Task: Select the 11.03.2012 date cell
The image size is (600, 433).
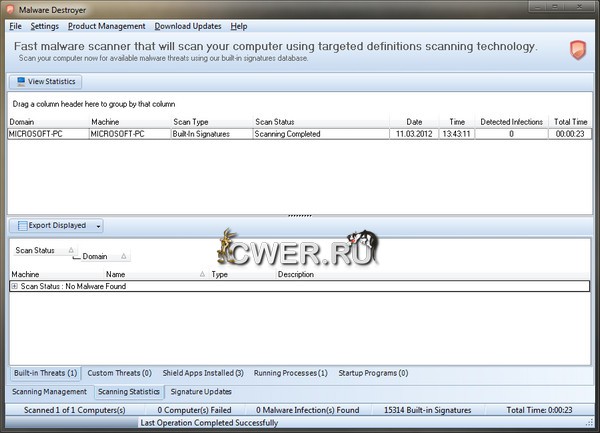Action: 414,134
